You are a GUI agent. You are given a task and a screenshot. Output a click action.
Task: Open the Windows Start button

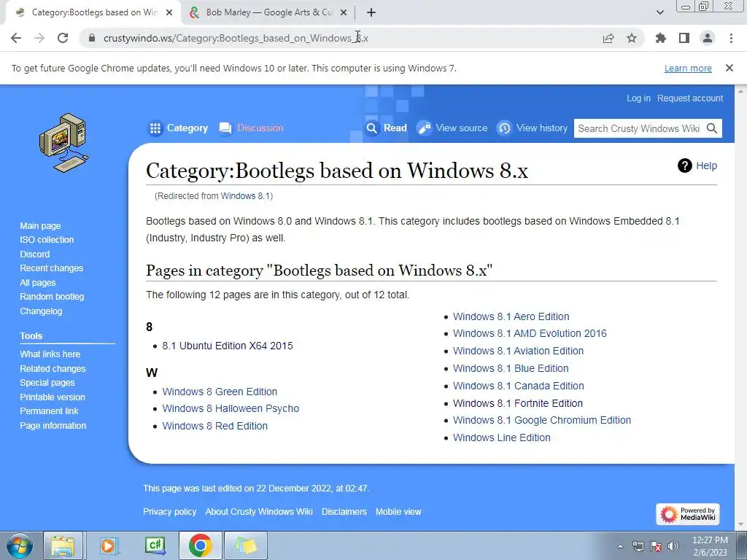click(19, 545)
